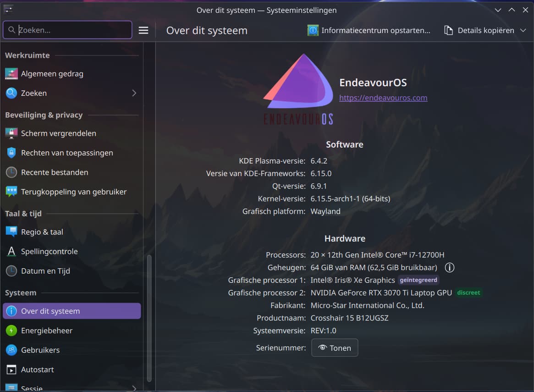Click the Autostart icon
This screenshot has height=392, width=534.
pyautogui.click(x=11, y=370)
